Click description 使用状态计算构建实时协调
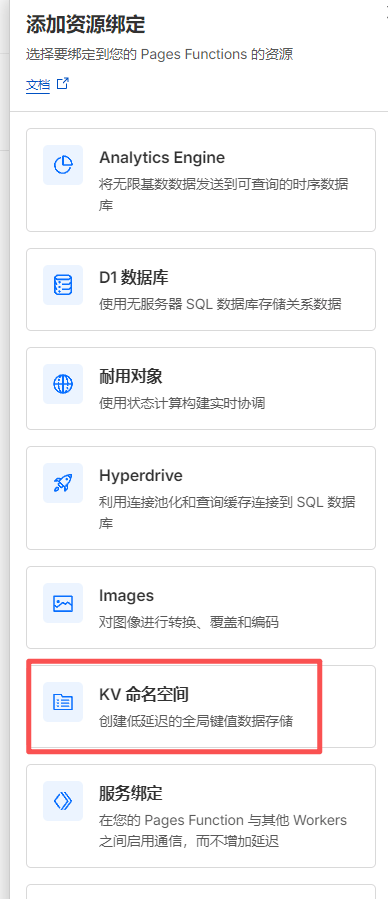The width and height of the screenshot is (388, 899). tap(182, 403)
